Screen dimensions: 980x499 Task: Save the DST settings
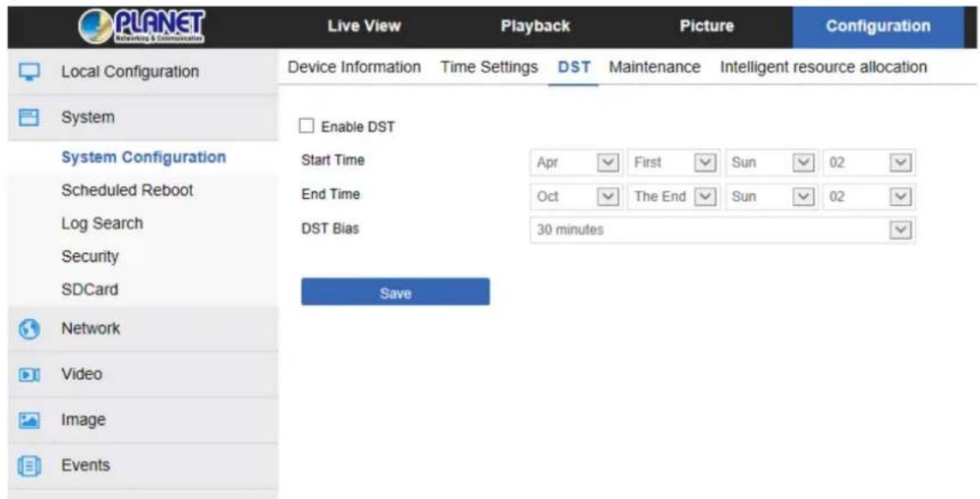click(395, 292)
